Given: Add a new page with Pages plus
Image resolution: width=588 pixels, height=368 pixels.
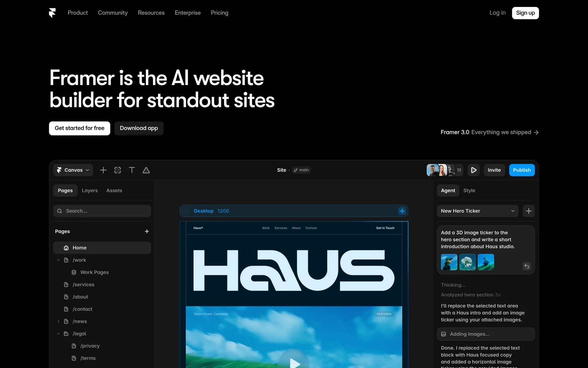Looking at the screenshot, I should [147, 231].
